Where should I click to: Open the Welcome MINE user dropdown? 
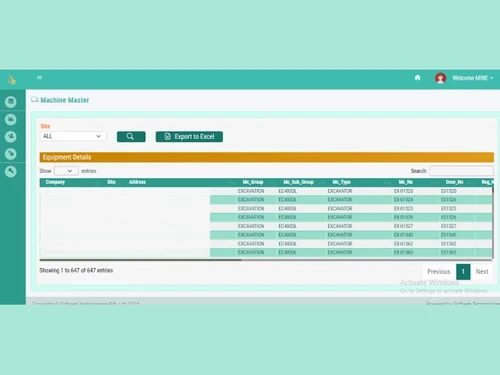(473, 78)
